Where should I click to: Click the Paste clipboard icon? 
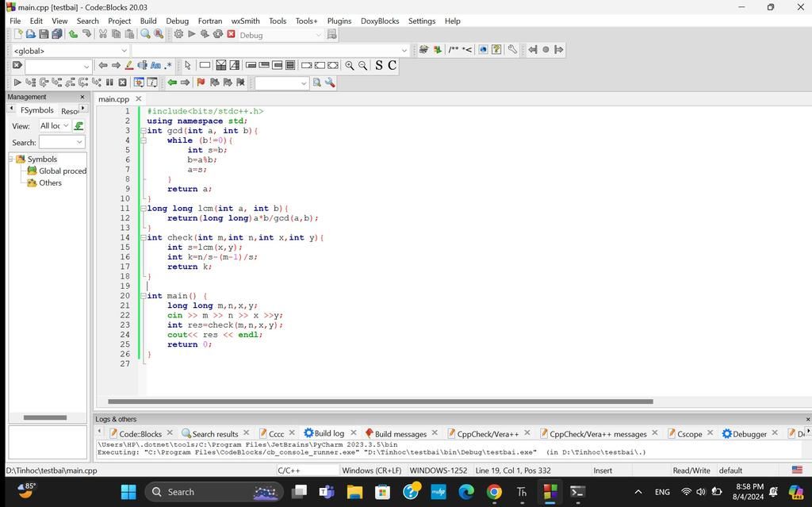pyautogui.click(x=129, y=34)
